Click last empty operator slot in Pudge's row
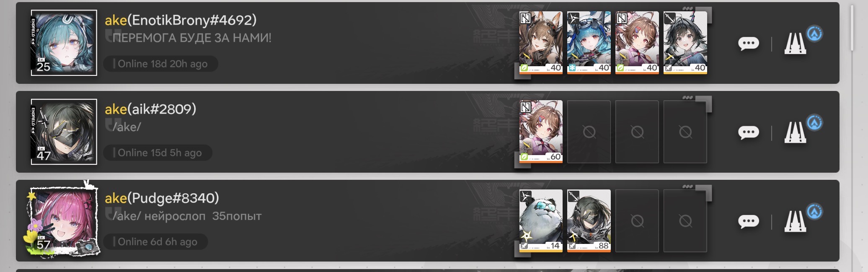This screenshot has height=272, width=868. pos(685,221)
